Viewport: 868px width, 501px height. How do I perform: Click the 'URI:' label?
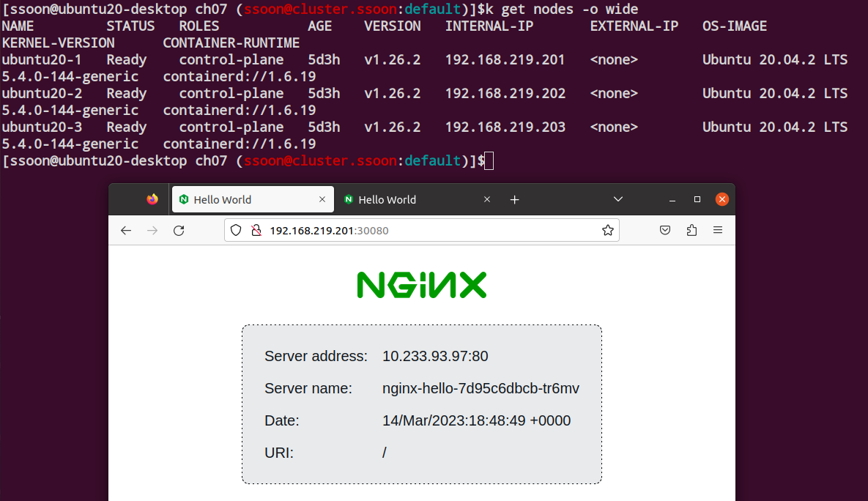pyautogui.click(x=278, y=452)
